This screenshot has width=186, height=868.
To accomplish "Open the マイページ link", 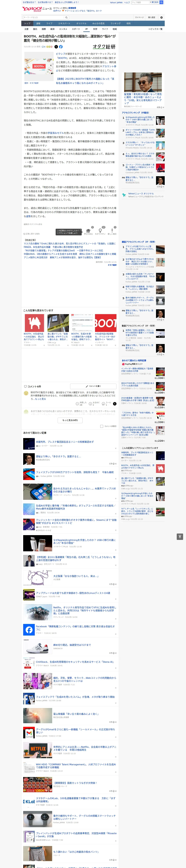I will point(139,18).
